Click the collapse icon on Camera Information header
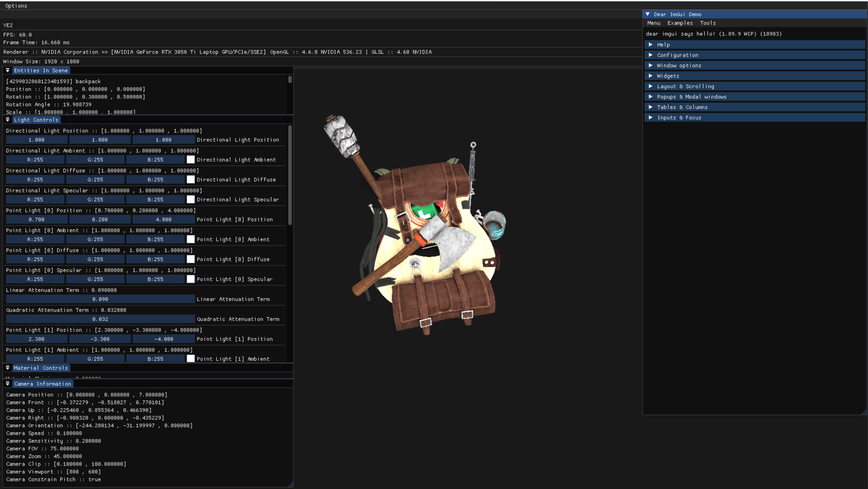This screenshot has width=868, height=489. click(x=8, y=384)
